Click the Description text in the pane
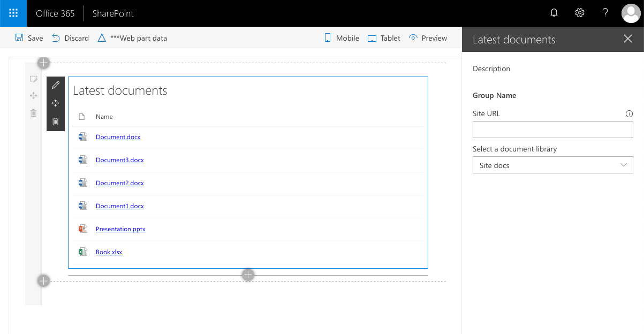The width and height of the screenshot is (644, 334). (x=491, y=69)
